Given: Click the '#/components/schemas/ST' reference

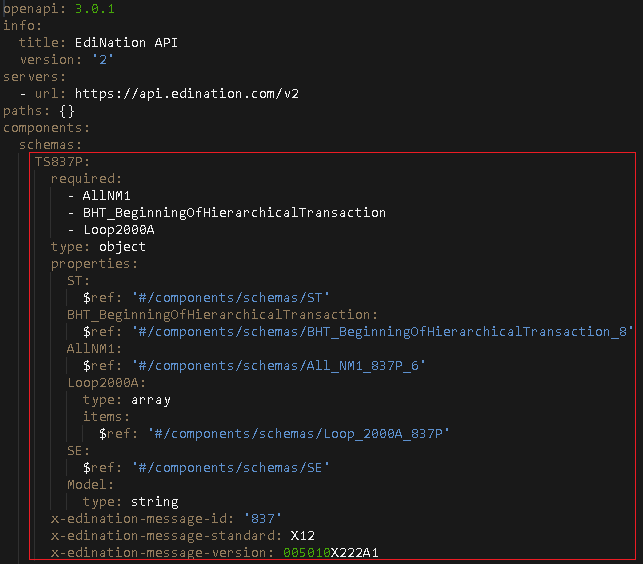Looking at the screenshot, I should [230, 298].
